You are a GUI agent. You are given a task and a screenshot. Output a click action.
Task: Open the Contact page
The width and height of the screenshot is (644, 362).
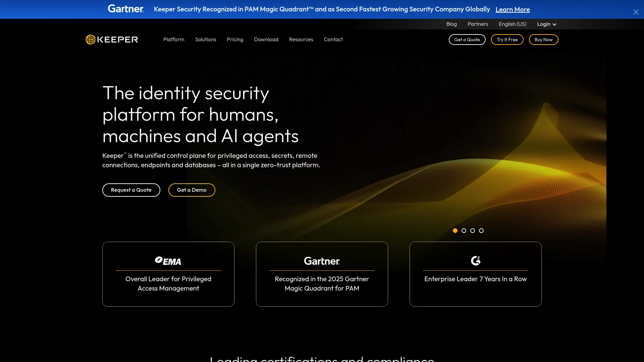click(x=333, y=40)
